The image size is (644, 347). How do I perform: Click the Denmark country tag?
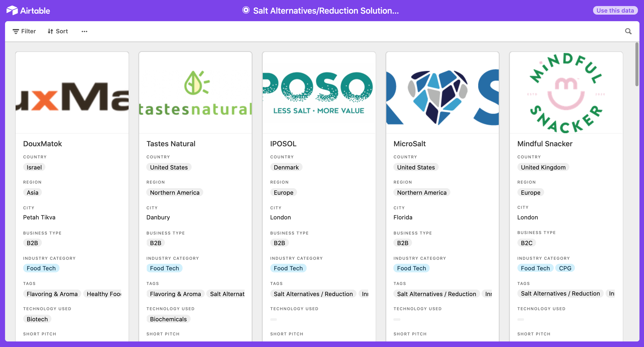[286, 167]
